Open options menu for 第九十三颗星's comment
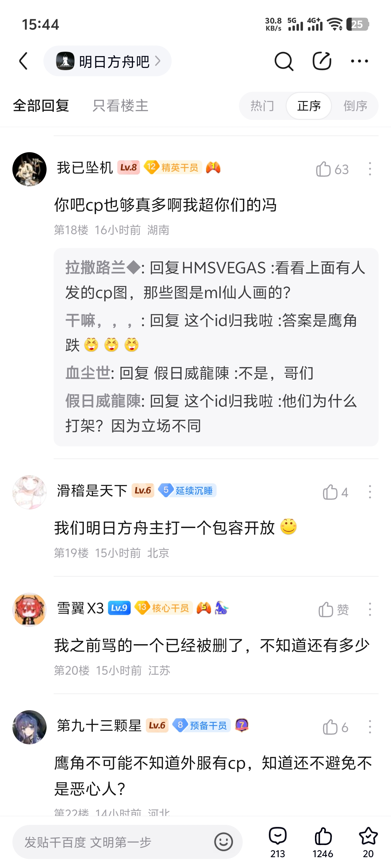 click(370, 727)
